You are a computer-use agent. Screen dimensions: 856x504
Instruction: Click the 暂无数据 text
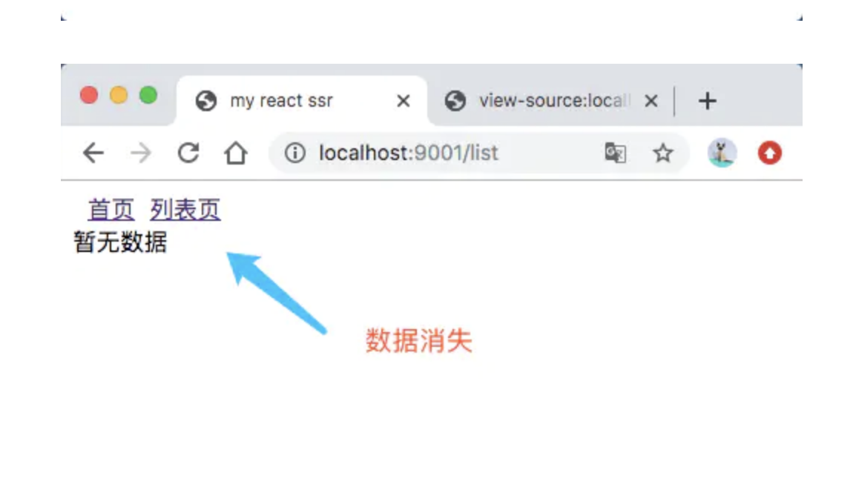120,242
